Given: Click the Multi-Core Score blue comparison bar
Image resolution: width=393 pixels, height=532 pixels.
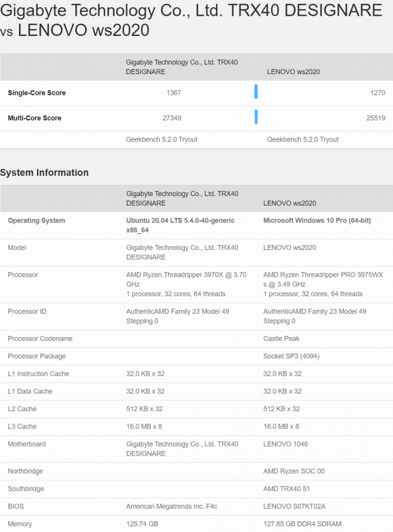Looking at the screenshot, I should click(x=256, y=117).
